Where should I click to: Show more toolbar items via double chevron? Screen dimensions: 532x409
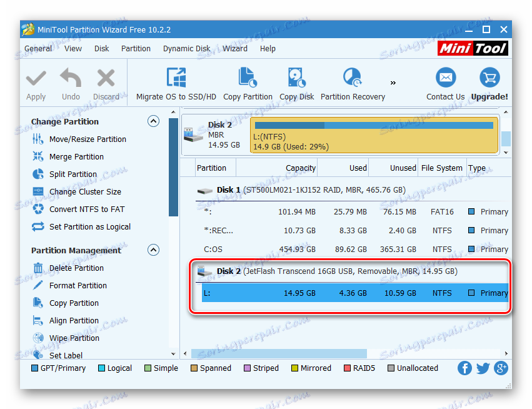pyautogui.click(x=393, y=83)
